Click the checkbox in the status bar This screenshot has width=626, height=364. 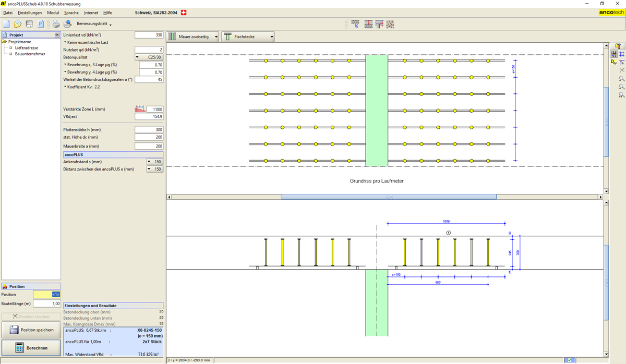570,360
